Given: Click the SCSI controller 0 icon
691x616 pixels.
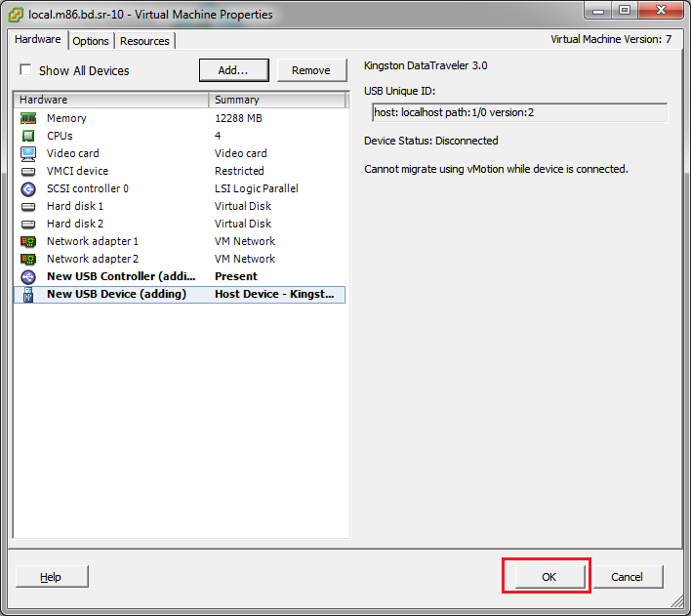Looking at the screenshot, I should point(28,188).
